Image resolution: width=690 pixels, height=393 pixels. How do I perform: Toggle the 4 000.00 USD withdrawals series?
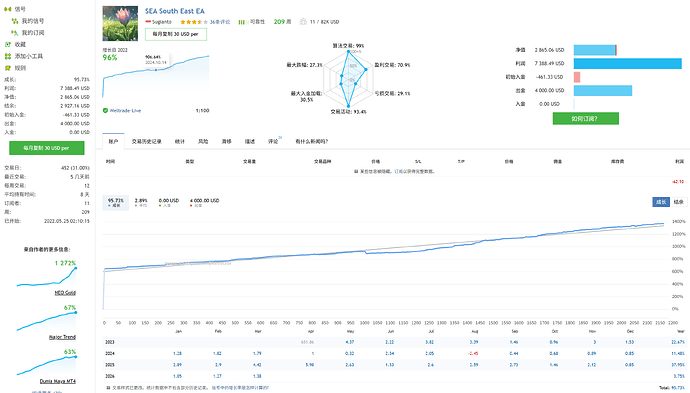pos(204,202)
